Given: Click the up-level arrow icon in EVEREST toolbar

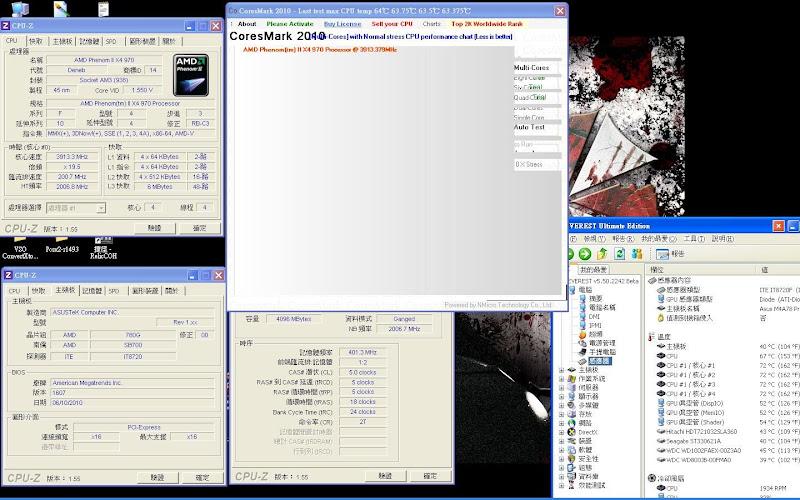Looking at the screenshot, I should coord(602,254).
